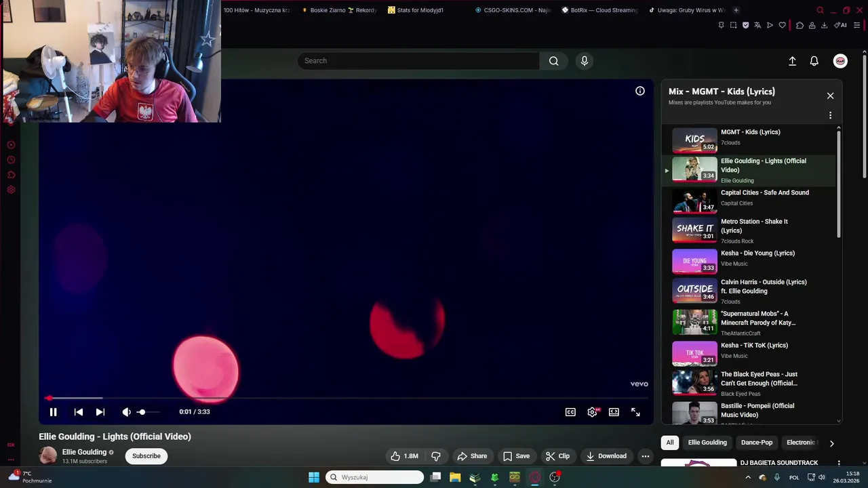Open DJ BAGIETA SOUNDTRACK three-dot menu
This screenshot has height=488, width=868.
[839, 463]
